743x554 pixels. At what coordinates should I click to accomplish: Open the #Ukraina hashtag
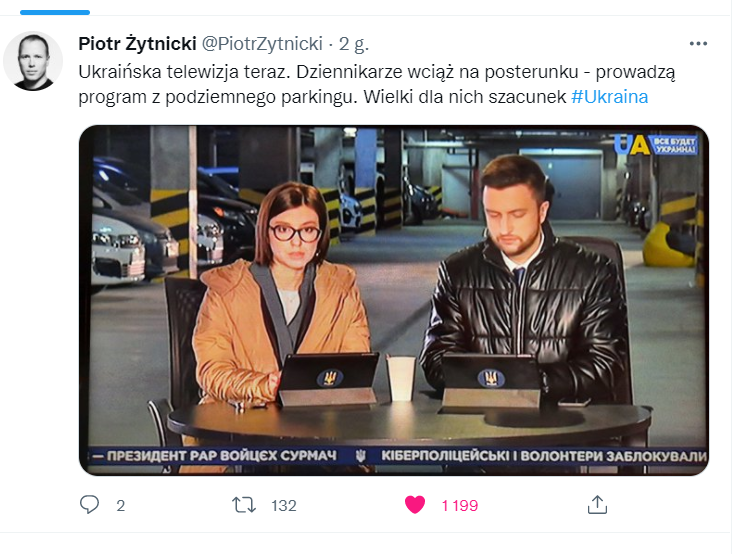(x=609, y=97)
